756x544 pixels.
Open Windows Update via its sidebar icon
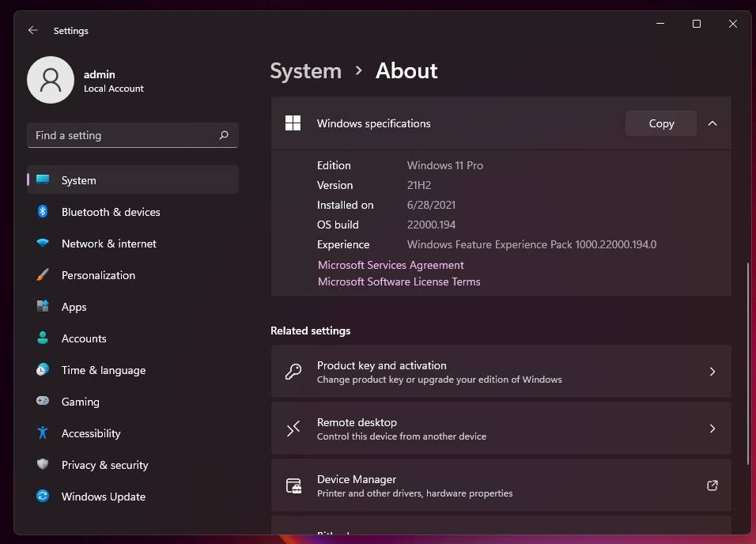point(42,497)
